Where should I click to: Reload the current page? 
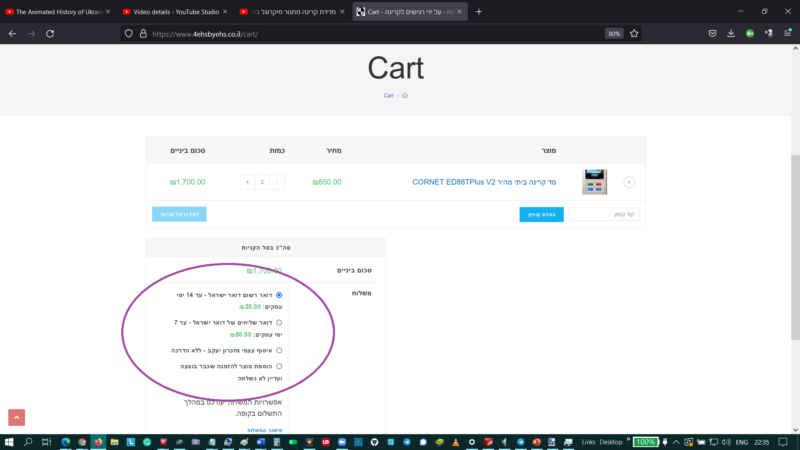pyautogui.click(x=50, y=34)
